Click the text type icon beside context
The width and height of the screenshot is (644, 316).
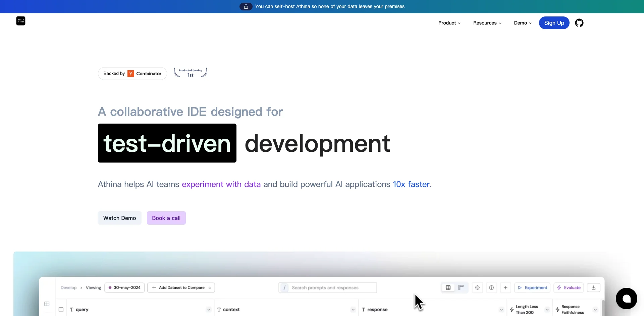point(219,310)
